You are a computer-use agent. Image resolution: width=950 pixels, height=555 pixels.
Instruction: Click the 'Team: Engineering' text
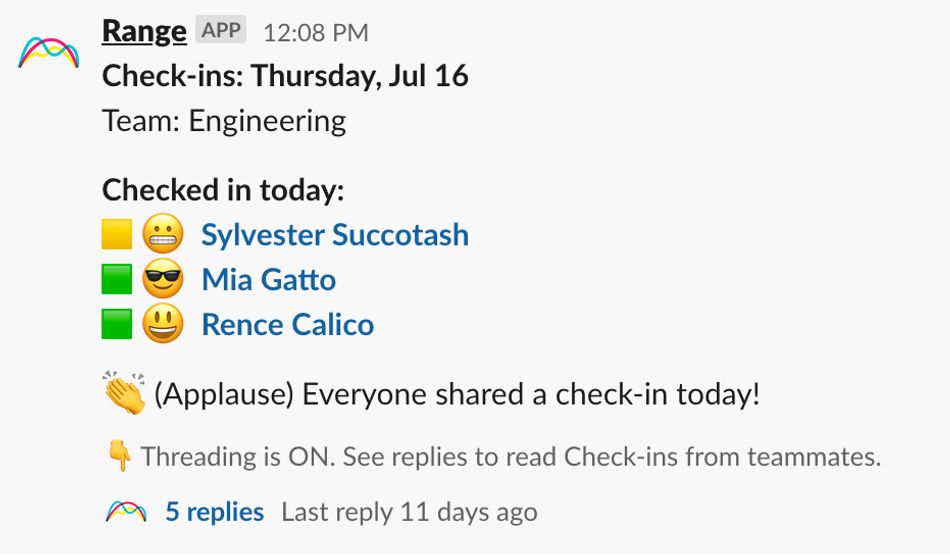coord(224,121)
